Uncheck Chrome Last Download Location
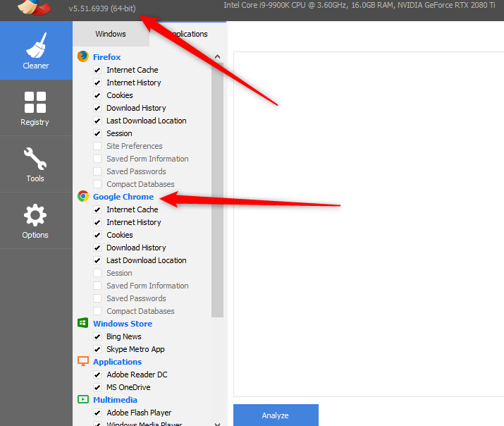The width and height of the screenshot is (504, 426). click(x=97, y=260)
